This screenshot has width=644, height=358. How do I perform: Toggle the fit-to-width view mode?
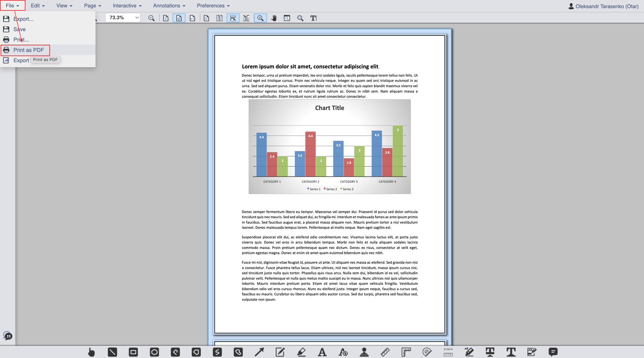point(192,18)
